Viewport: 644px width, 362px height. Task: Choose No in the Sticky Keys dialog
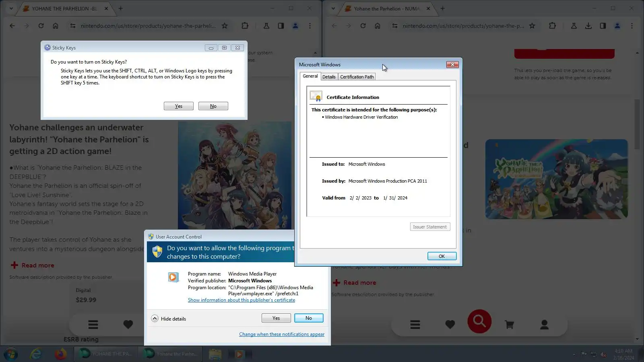pos(213,106)
